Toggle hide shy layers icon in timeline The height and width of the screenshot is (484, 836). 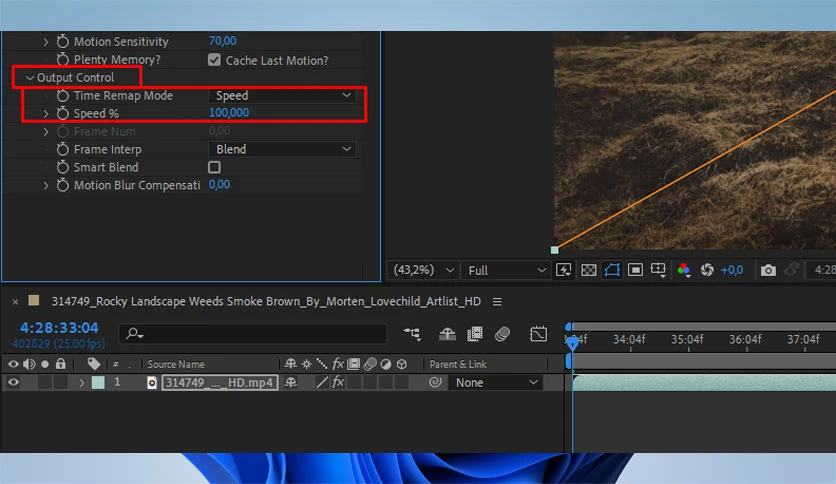pos(447,334)
